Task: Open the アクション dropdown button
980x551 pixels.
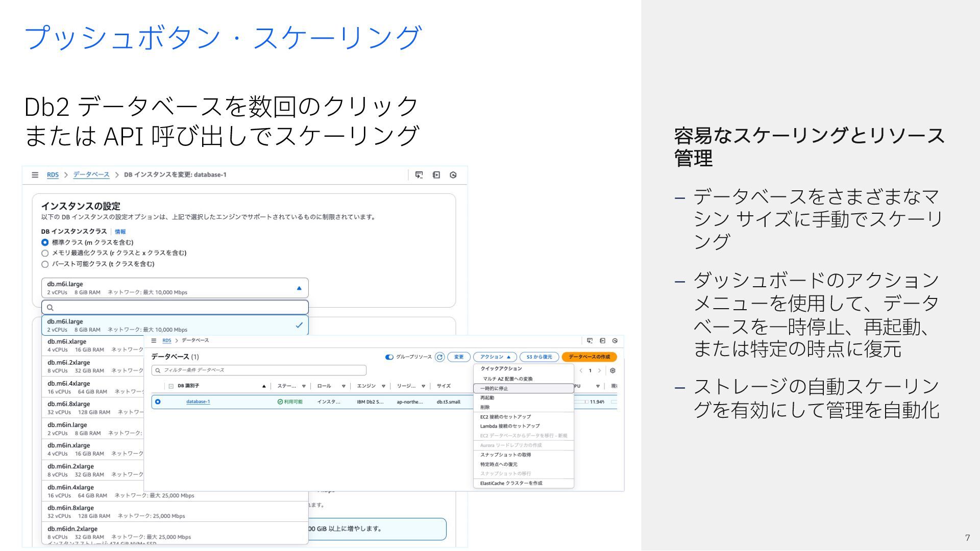Action: [x=495, y=357]
